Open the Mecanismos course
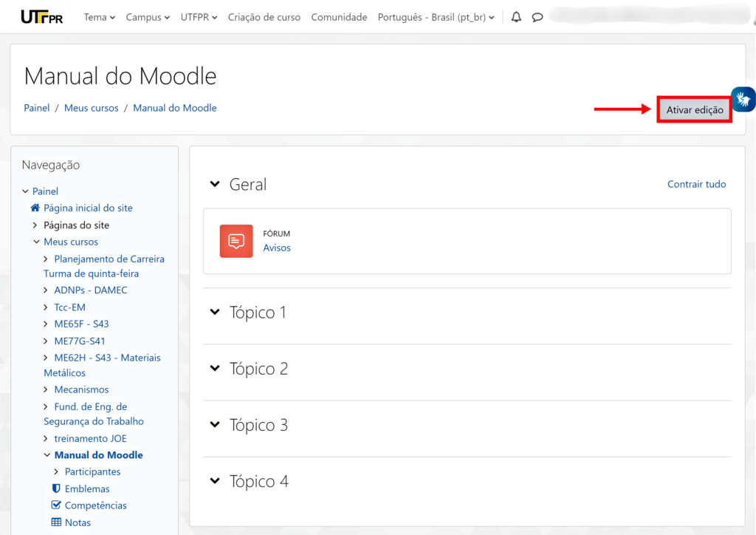 (81, 389)
